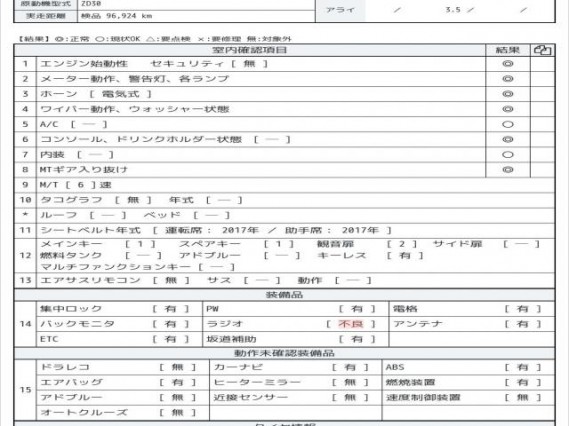The width and height of the screenshot is (569, 426).
Task: Click the 結果 column header
Action: click(x=508, y=50)
